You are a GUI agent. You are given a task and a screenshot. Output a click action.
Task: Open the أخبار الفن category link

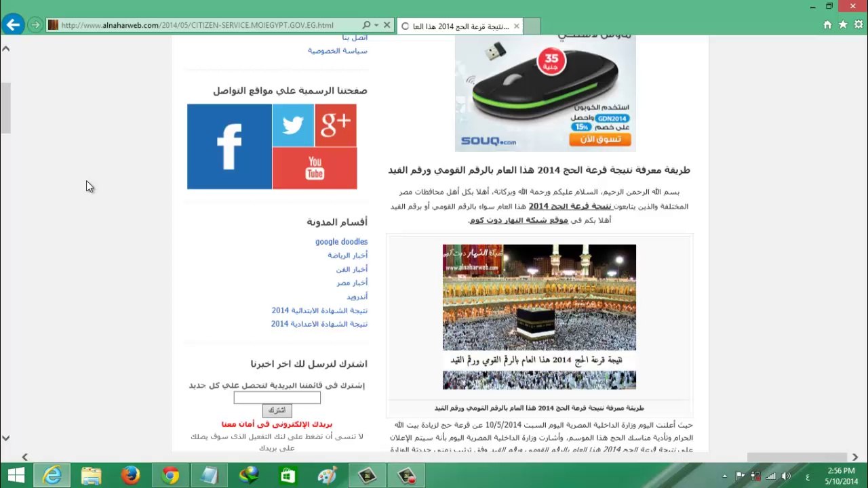coord(351,269)
